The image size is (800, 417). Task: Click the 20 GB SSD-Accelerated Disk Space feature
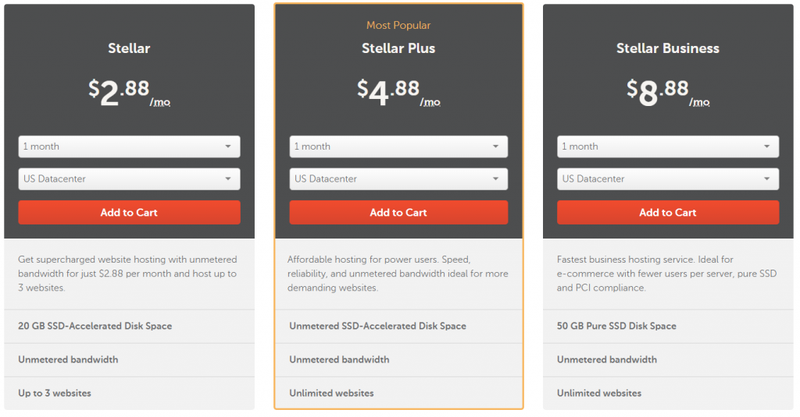click(93, 326)
